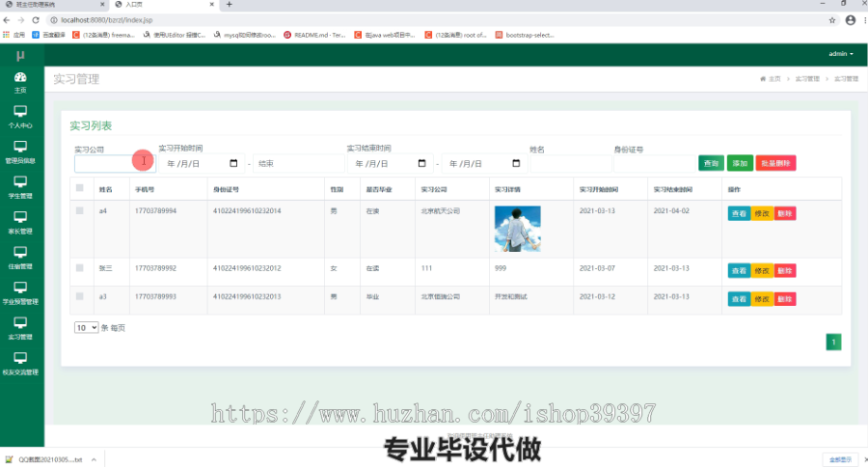Open the new tab plus button
Image resolution: width=868 pixels, height=467 pixels.
coord(230,5)
